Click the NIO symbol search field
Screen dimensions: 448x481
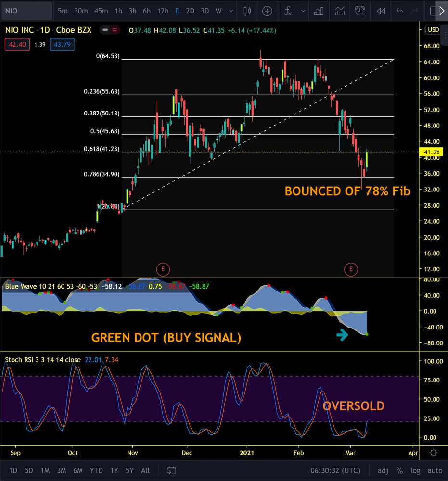tap(26, 11)
